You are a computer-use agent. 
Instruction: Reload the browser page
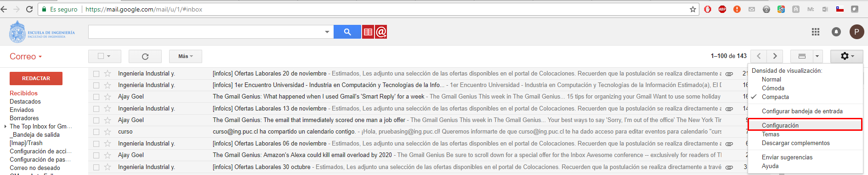click(29, 9)
